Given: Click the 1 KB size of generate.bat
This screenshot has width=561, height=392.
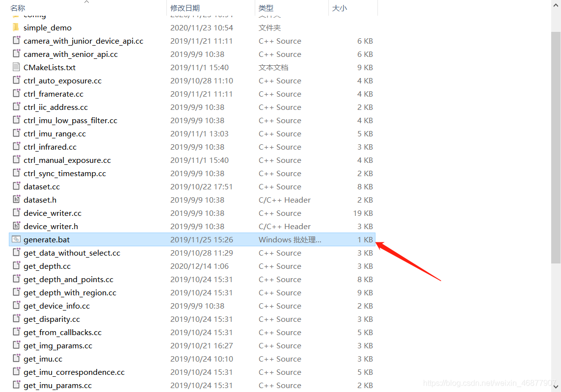Looking at the screenshot, I should coord(365,239).
